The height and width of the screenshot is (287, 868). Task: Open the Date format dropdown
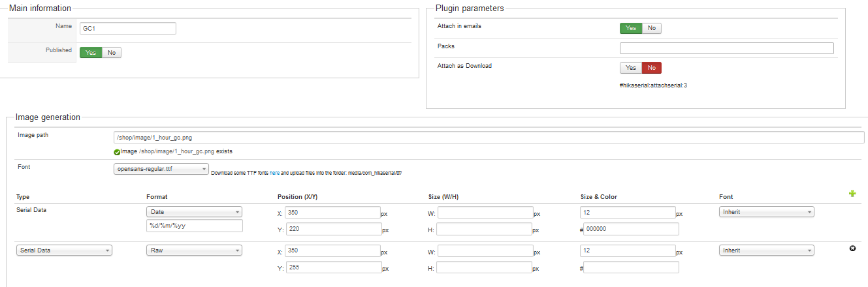pyautogui.click(x=194, y=212)
